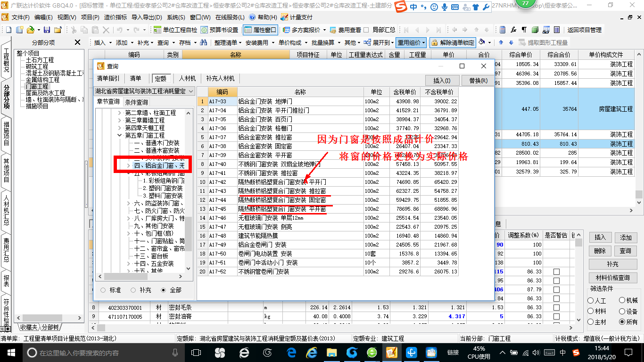Open the 造价指标 menu
The width and height of the screenshot is (644, 362).
coord(116,17)
